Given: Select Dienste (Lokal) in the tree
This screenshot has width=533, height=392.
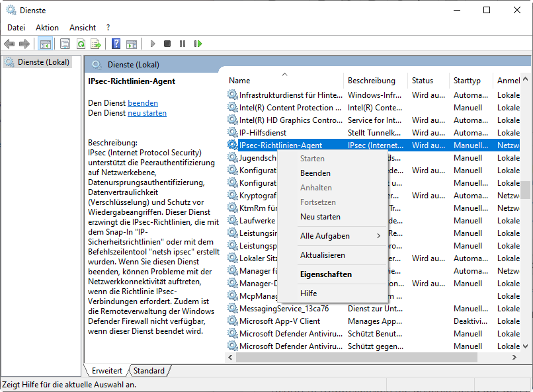Looking at the screenshot, I should click(44, 62).
